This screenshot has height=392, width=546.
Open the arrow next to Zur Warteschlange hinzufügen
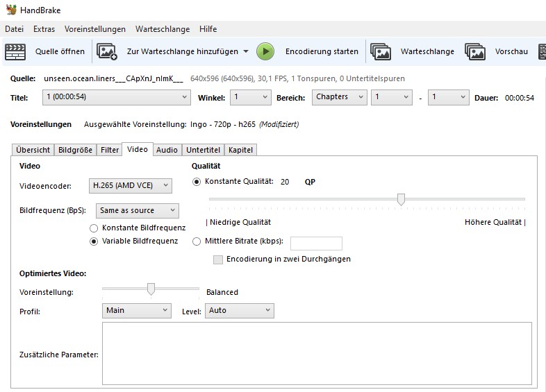246,51
